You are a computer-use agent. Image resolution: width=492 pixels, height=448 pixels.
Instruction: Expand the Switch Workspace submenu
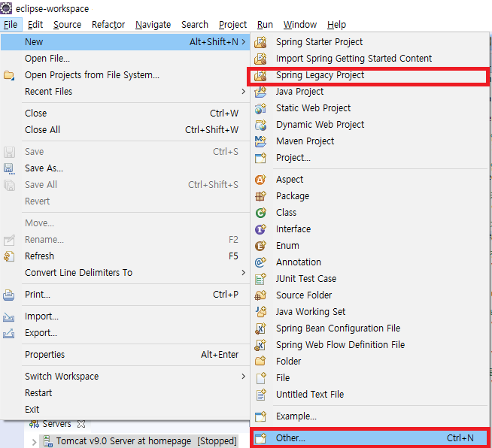[244, 376]
